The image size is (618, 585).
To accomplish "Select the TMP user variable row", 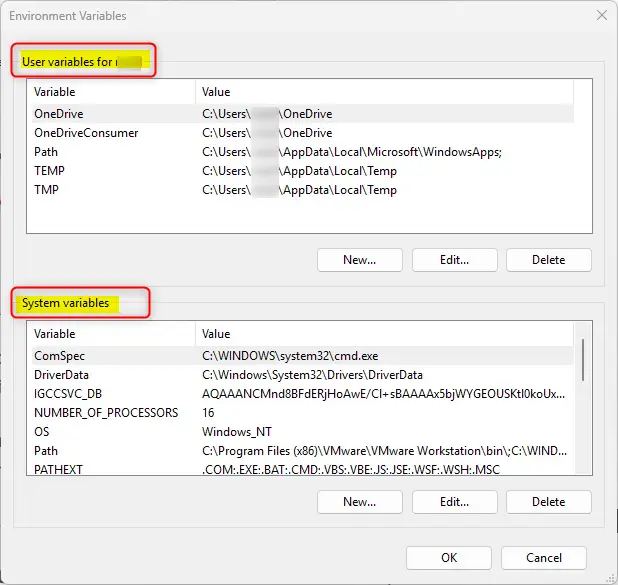I will (302, 190).
